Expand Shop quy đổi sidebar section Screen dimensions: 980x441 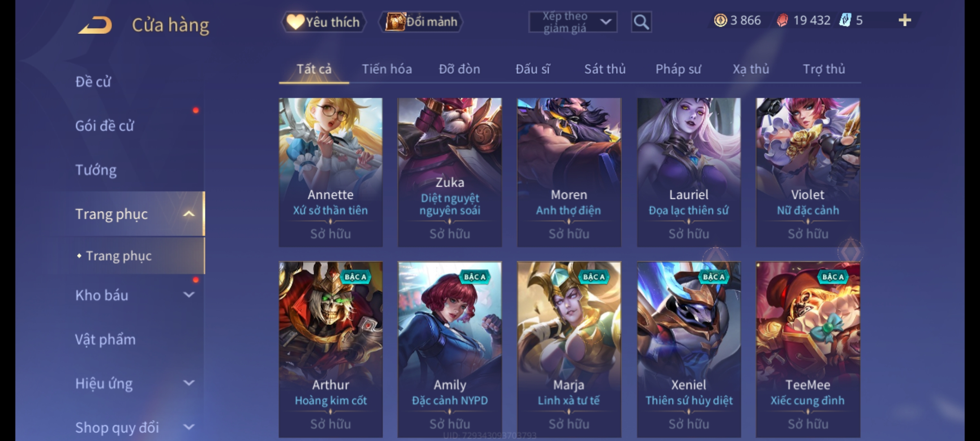[x=189, y=427]
